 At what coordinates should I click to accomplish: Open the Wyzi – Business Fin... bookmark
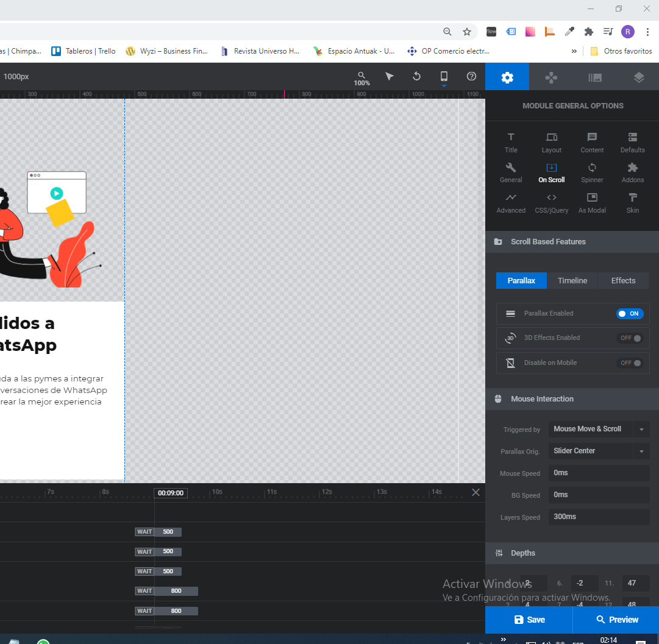click(166, 51)
